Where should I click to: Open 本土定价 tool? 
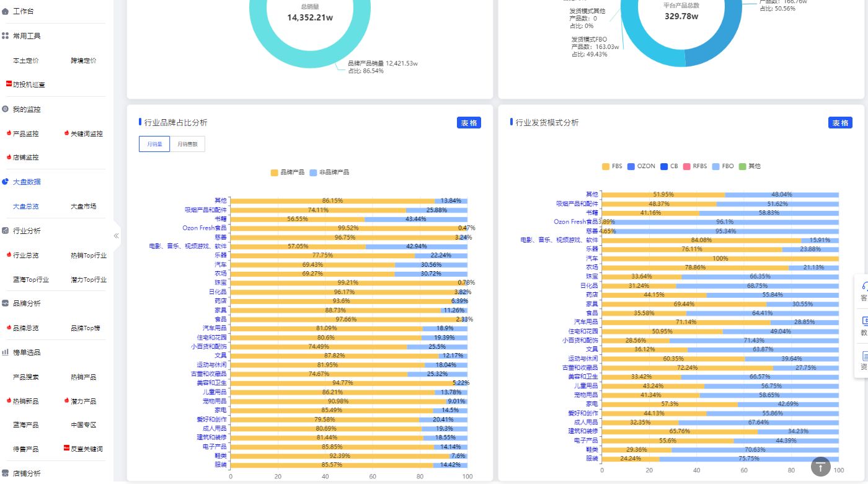point(25,61)
